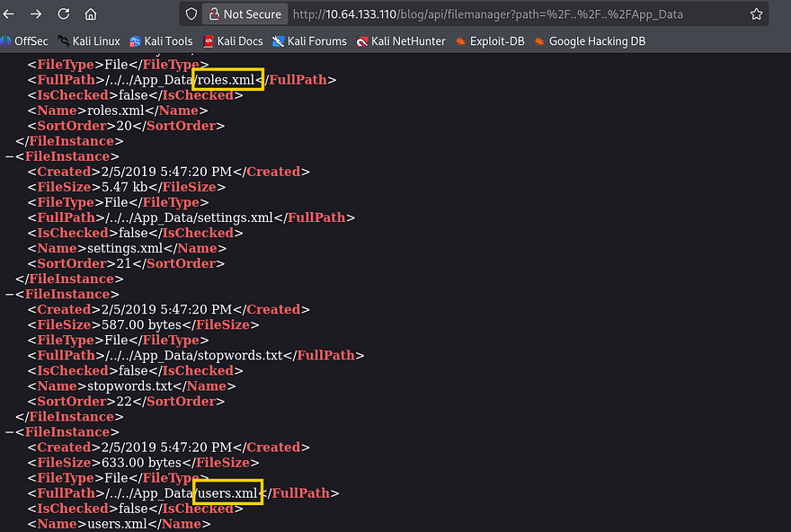Viewport: 791px width, 532px height.
Task: Open the Kali Linux bookmark
Action: [88, 41]
